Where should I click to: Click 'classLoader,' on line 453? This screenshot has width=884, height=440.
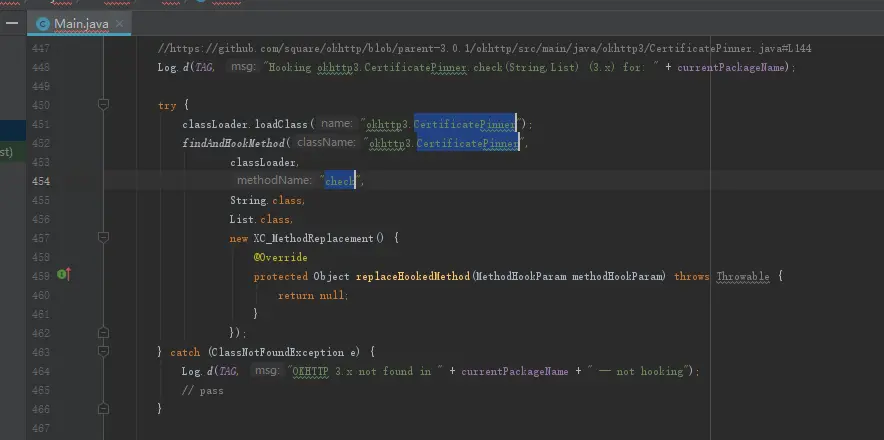pos(265,162)
